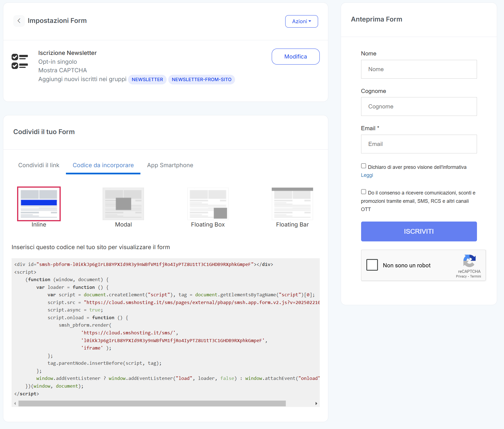
Task: Check the 'Non sono un robot' box
Action: 372,265
